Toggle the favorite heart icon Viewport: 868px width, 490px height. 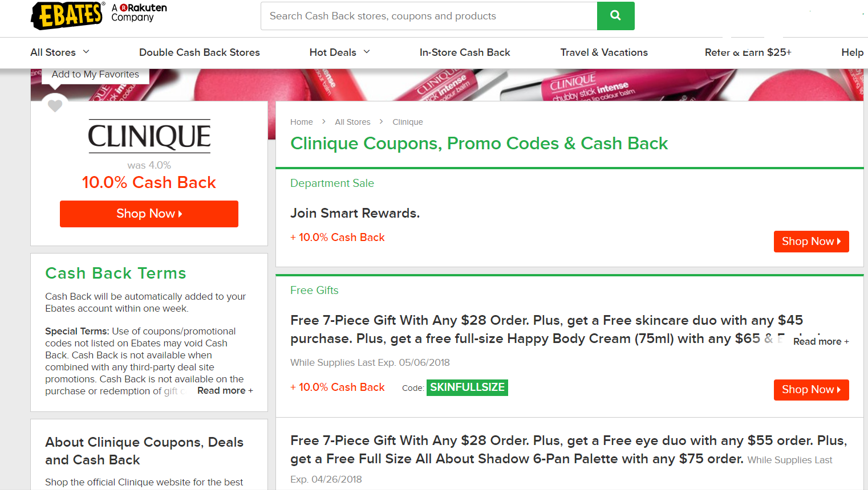55,105
